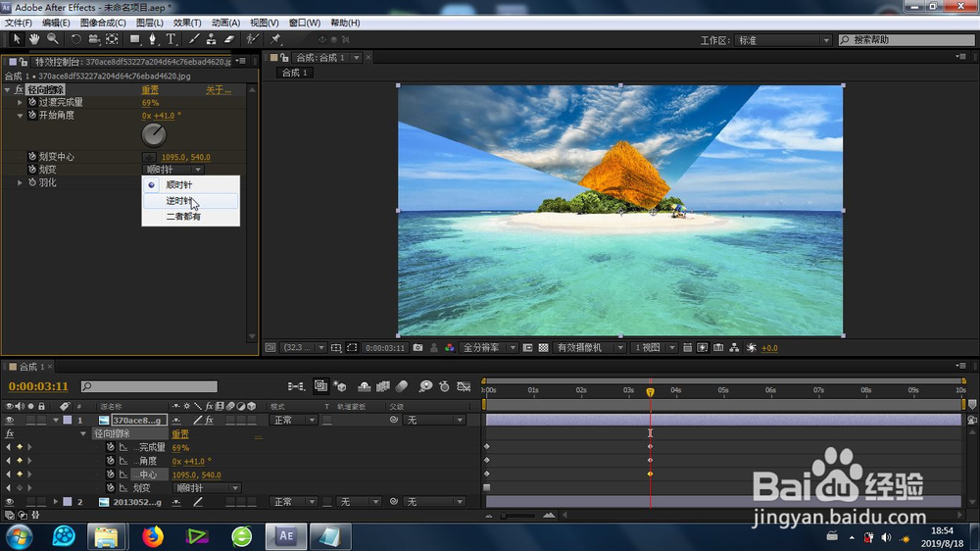Toggle visibility eye of layer 1
Viewport: 980px width, 551px height.
pos(10,421)
